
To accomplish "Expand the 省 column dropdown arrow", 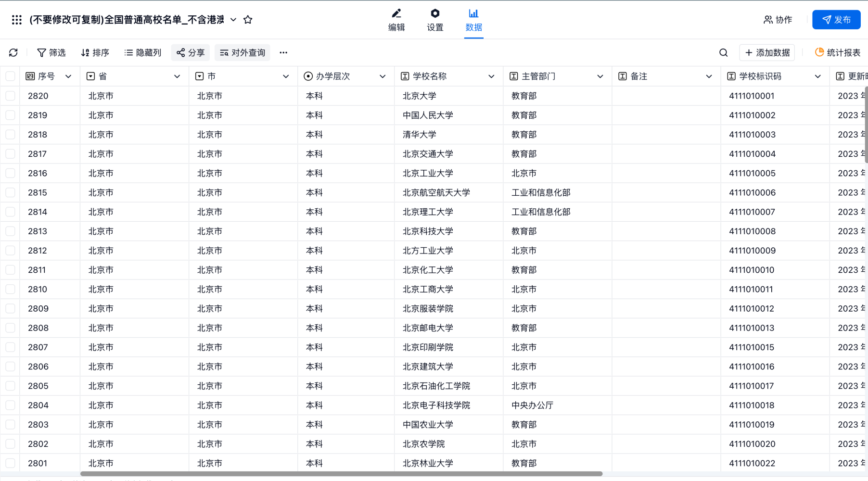I will pyautogui.click(x=177, y=76).
